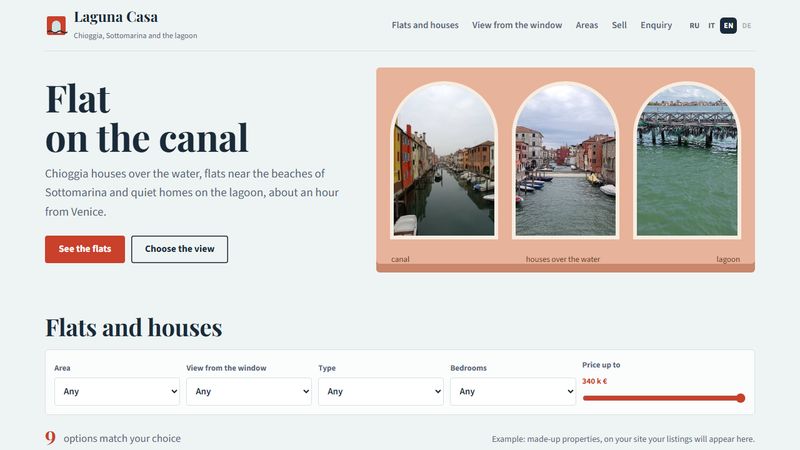Switch language to RU

tap(694, 26)
